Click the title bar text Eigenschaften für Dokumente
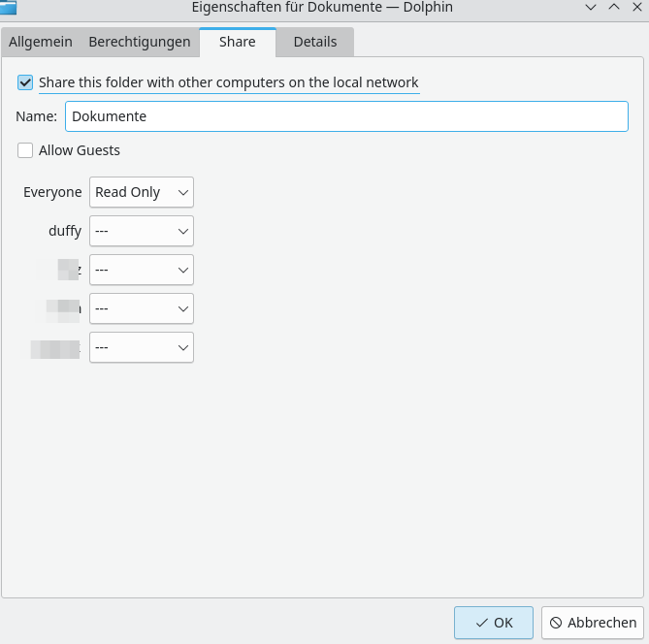 (x=322, y=7)
